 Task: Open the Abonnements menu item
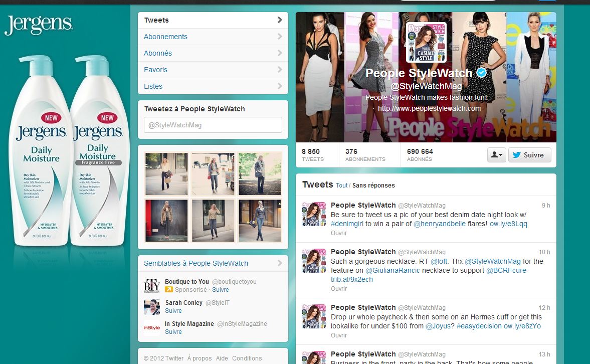(165, 37)
